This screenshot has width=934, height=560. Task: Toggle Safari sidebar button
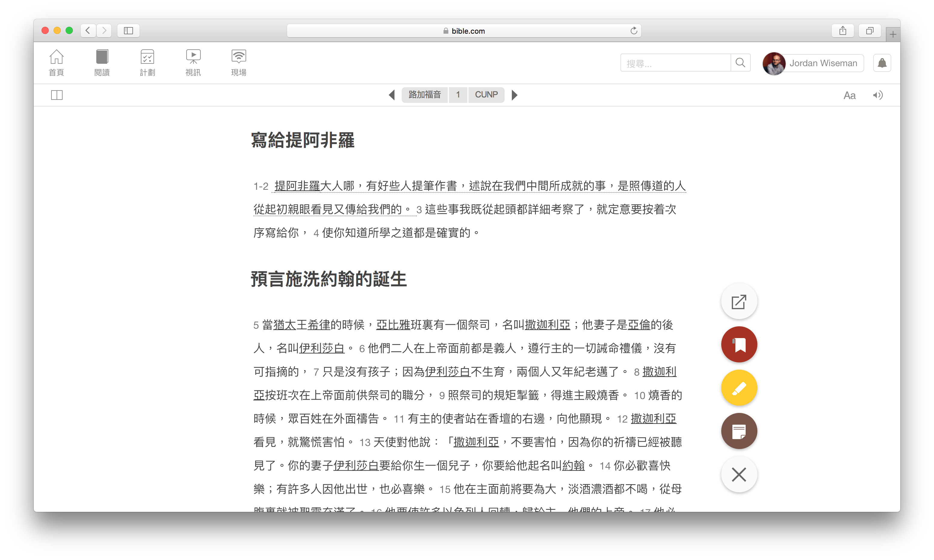coord(128,31)
